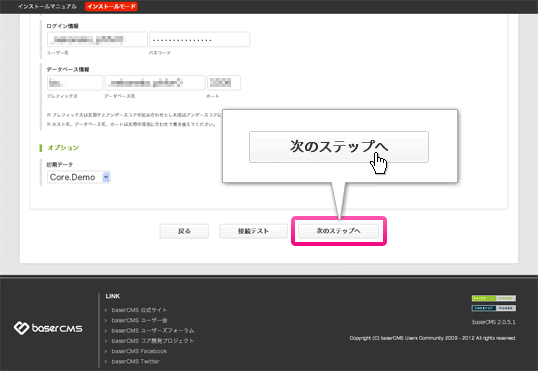Open the baserCMS コア開発プロジェクト link
The image size is (538, 371).
(153, 341)
